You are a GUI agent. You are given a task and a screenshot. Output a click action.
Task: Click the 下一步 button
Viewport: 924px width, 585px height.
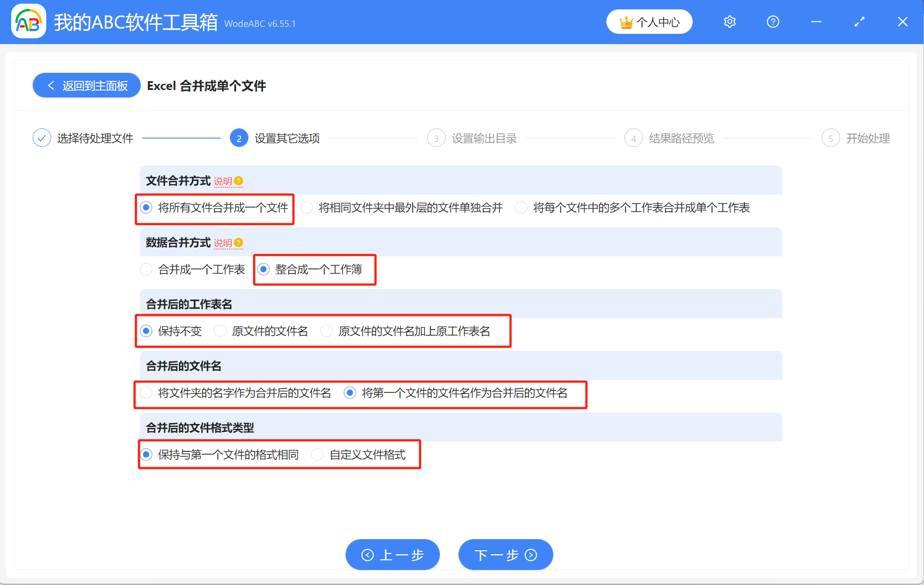tap(505, 555)
